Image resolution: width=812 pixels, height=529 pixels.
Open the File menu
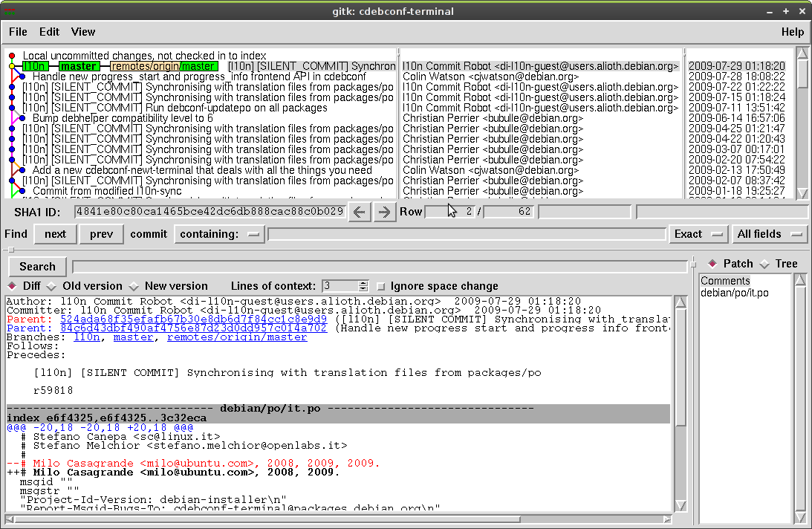point(18,32)
